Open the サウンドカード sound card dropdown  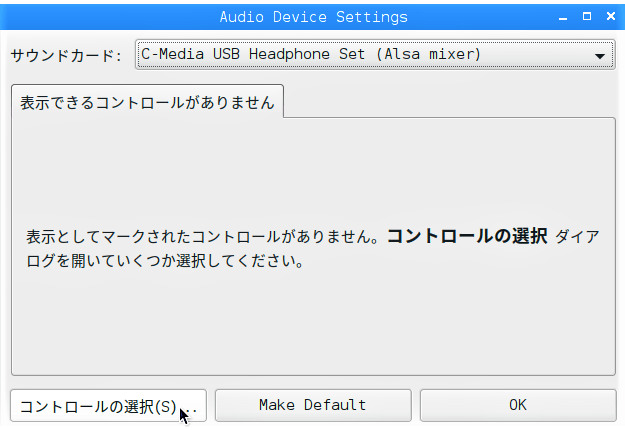[375, 55]
